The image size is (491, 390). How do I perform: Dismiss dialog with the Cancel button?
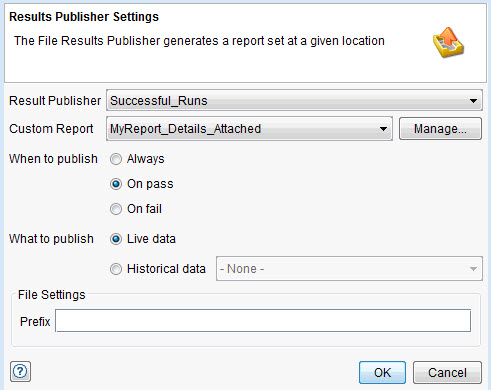pyautogui.click(x=447, y=373)
